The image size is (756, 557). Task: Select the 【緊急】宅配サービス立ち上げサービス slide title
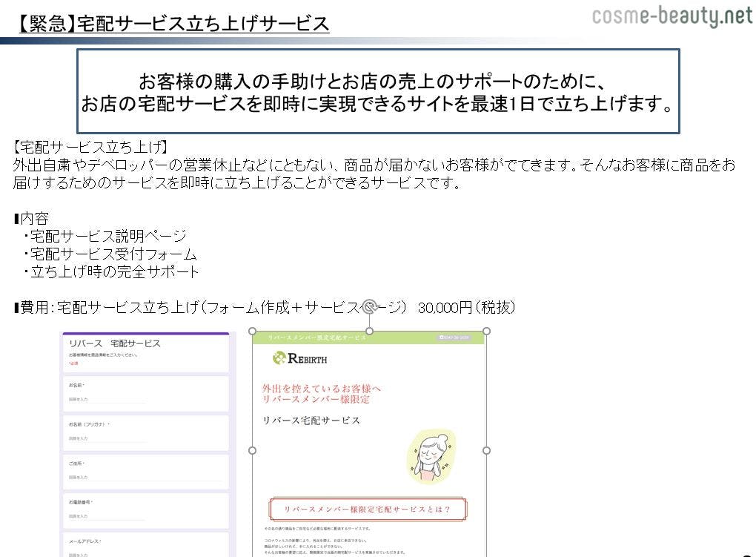[x=172, y=24]
